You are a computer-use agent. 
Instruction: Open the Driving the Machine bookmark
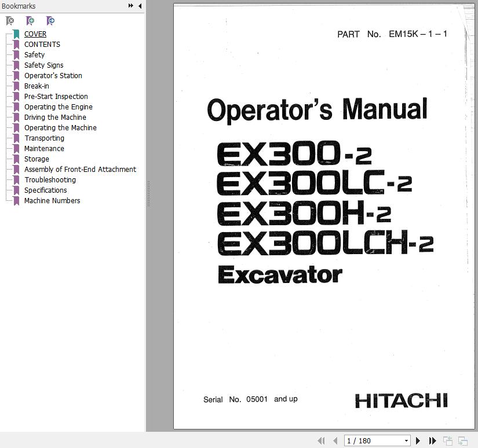pyautogui.click(x=55, y=117)
